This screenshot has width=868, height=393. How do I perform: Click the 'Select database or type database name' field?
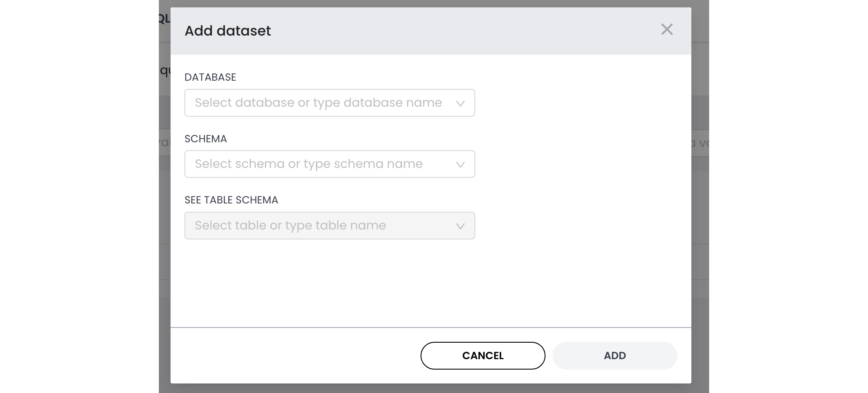[x=318, y=103]
